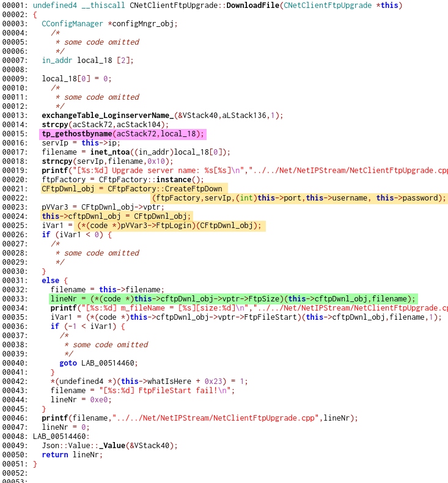
Task: Select the highlighted tp_gethostbyname call
Action: pyautogui.click(x=123, y=134)
